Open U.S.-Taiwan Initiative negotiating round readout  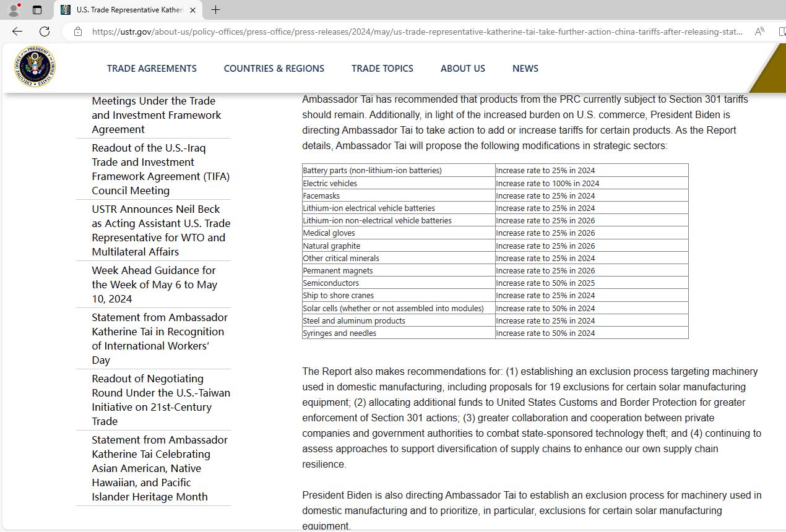point(161,400)
